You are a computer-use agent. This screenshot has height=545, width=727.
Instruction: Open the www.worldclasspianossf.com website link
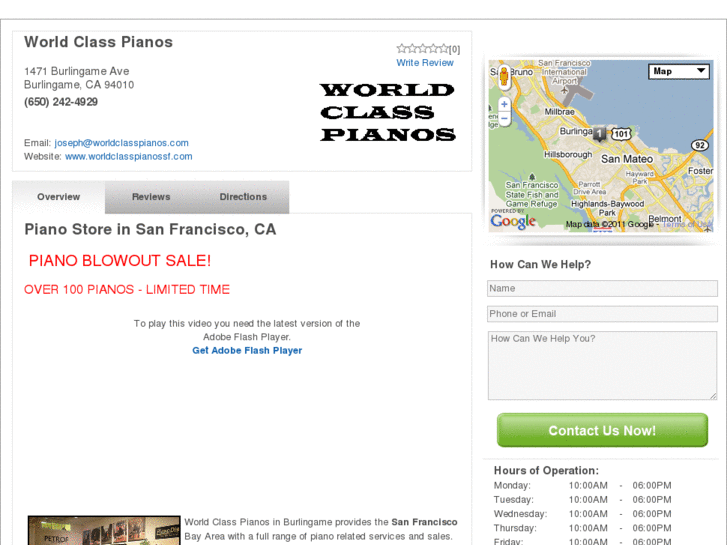128,157
